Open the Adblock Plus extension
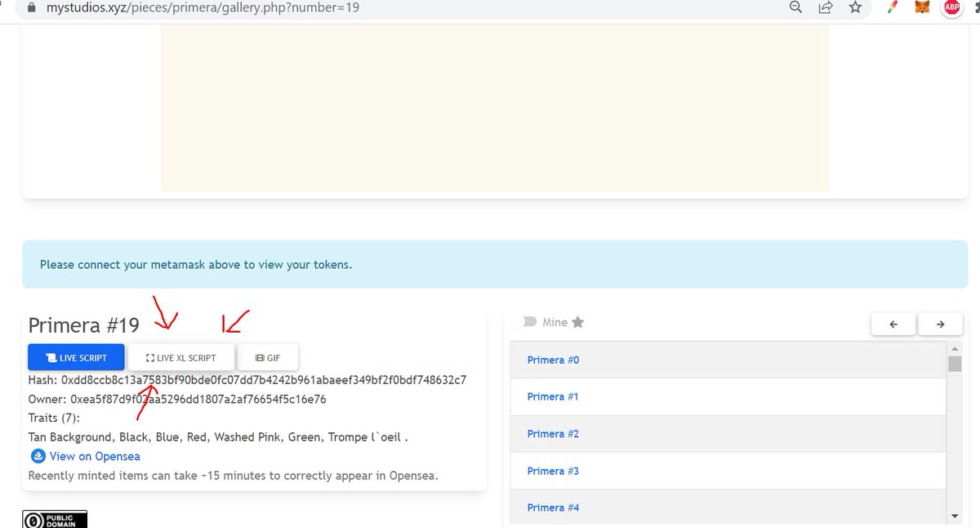Screen dimensions: 980x528 coord(951,7)
